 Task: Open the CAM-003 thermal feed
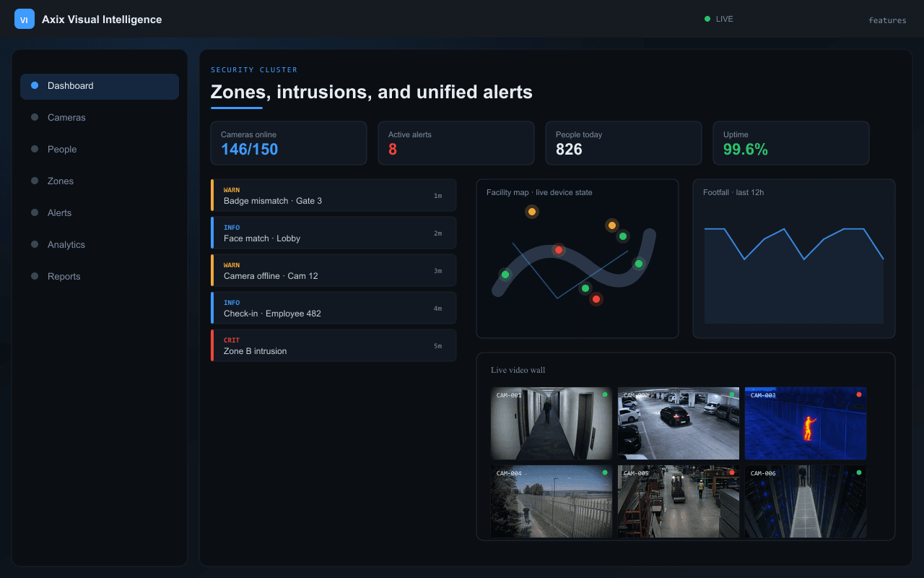806,423
